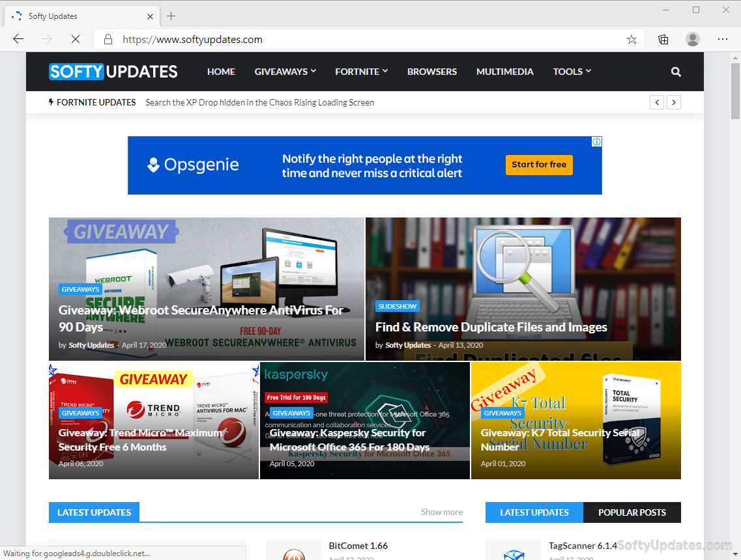Image resolution: width=741 pixels, height=560 pixels.
Task: Click Show more in Latest Updates
Action: point(441,512)
